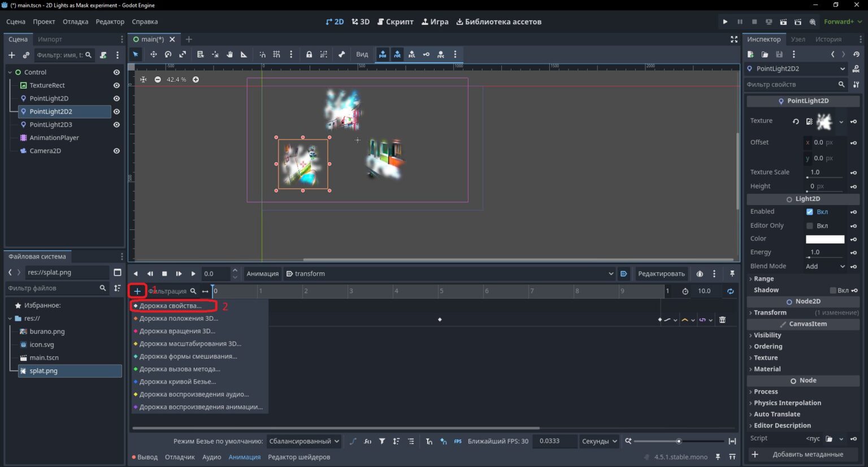The image size is (868, 467).
Task: Choose the Pan (hand) tool
Action: [x=229, y=54]
